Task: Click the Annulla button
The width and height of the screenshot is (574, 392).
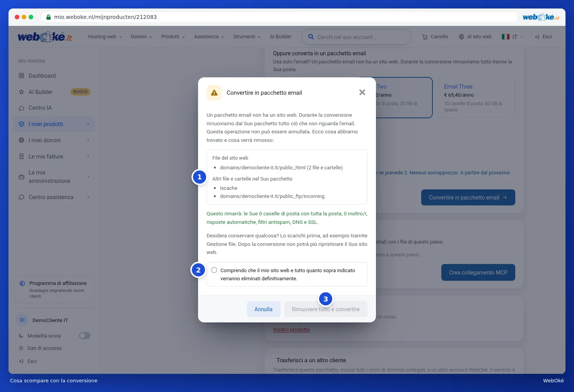Action: tap(263, 309)
